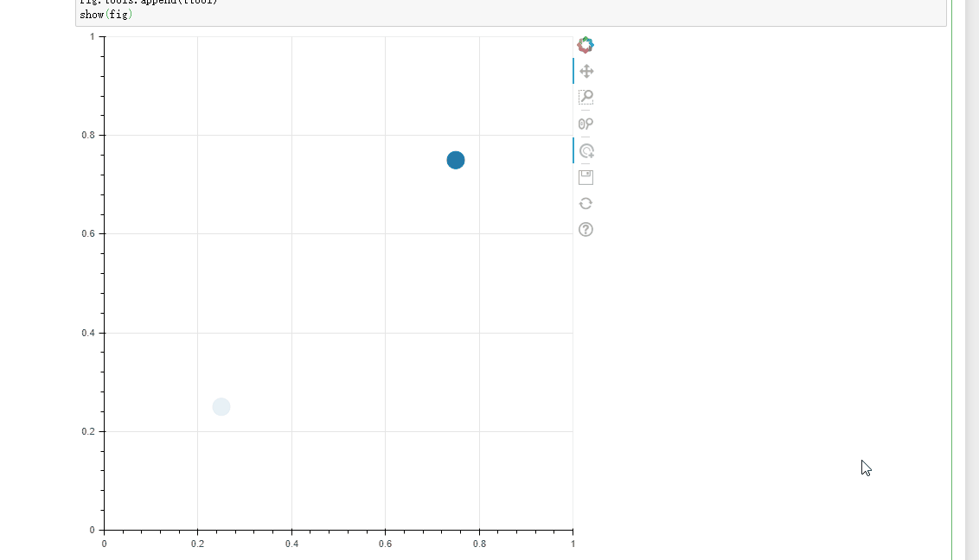Open Bokeh documentation through the help icon
The width and height of the screenshot is (979, 560).
[x=585, y=229]
